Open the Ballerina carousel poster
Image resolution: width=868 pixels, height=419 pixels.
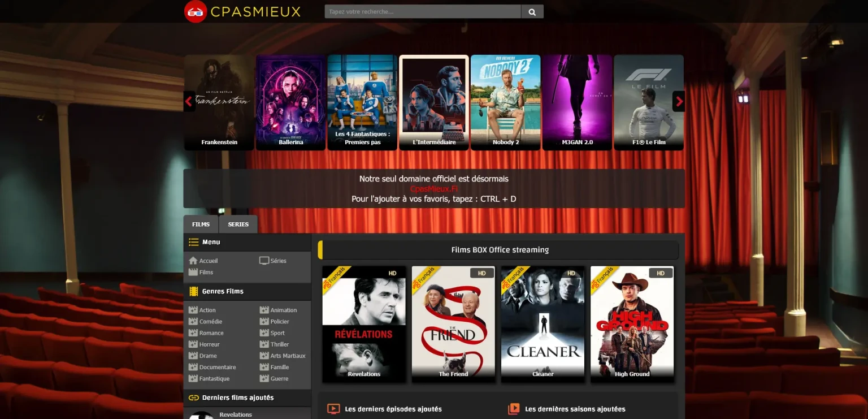pyautogui.click(x=291, y=102)
